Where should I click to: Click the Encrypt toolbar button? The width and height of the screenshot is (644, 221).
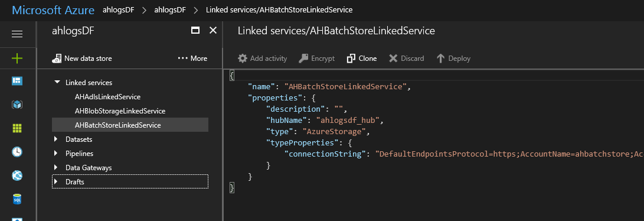pyautogui.click(x=316, y=58)
